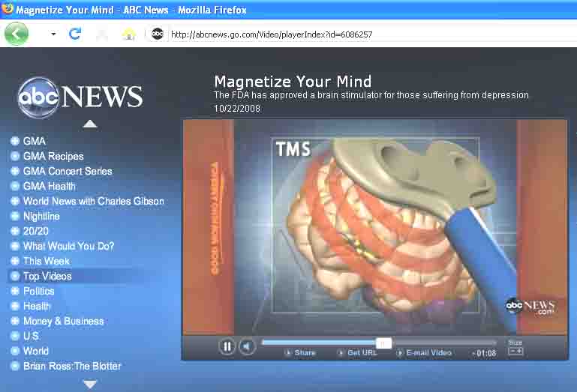Click the Share link under the video
The width and height of the screenshot is (577, 392).
pos(305,353)
